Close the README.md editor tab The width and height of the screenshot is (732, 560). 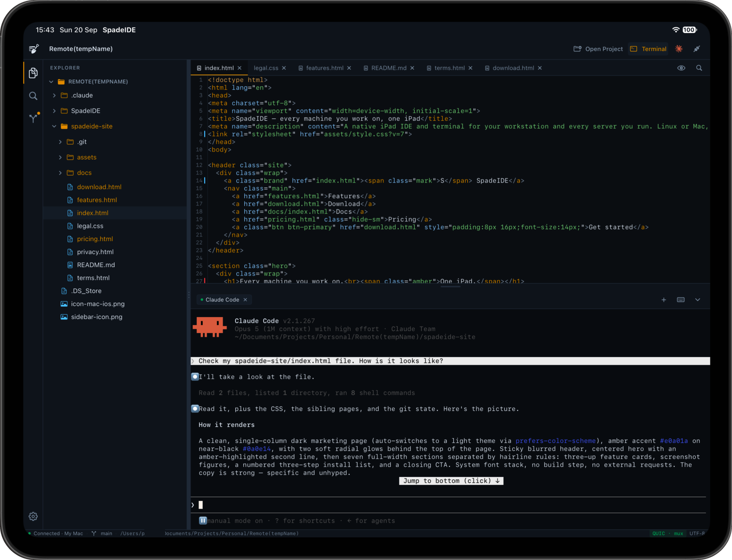412,68
